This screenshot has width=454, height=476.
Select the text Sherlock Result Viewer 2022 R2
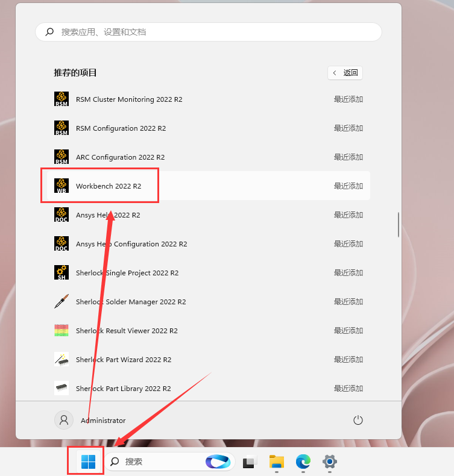pos(127,331)
